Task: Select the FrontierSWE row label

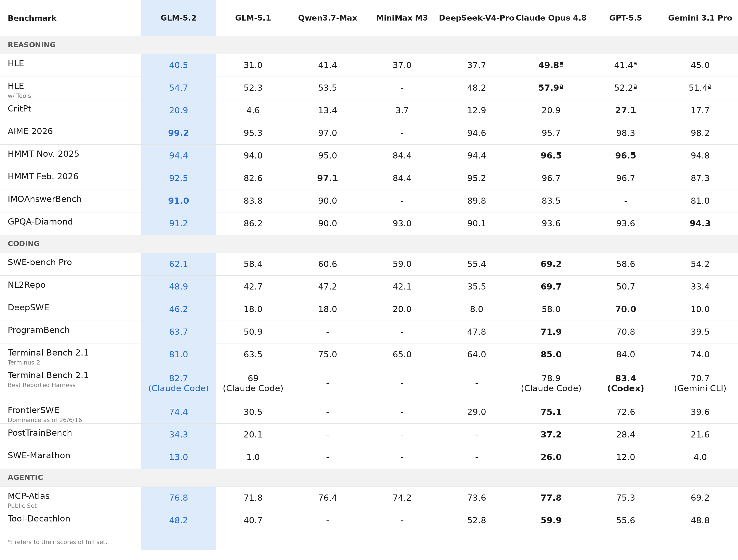Action: point(33,410)
